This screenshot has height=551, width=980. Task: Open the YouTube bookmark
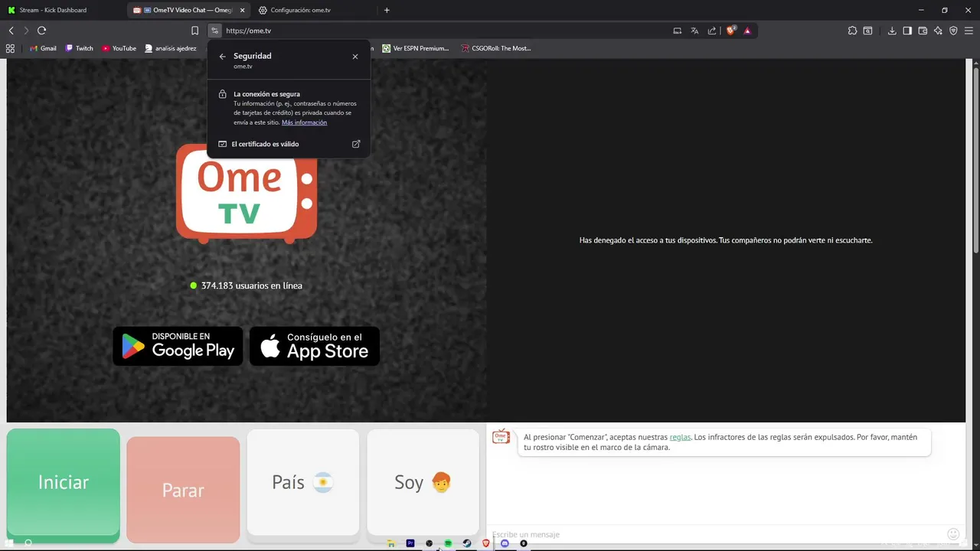[x=119, y=48]
